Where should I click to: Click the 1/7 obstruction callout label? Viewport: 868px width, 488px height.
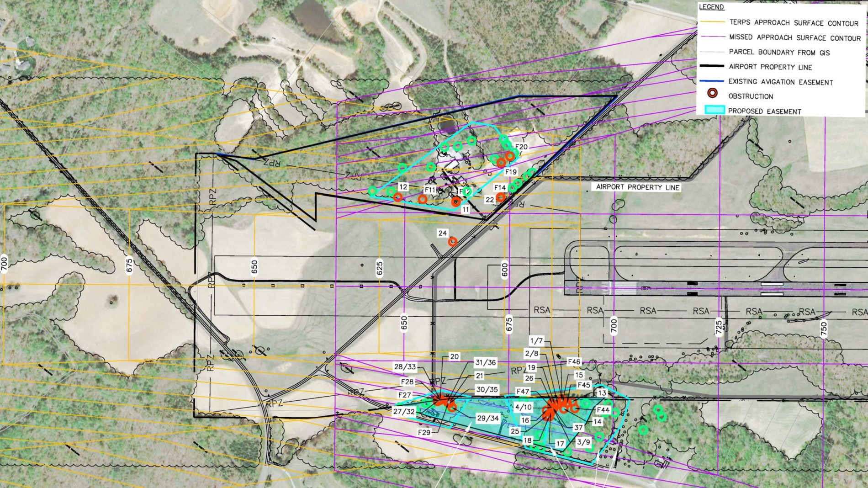(x=536, y=340)
